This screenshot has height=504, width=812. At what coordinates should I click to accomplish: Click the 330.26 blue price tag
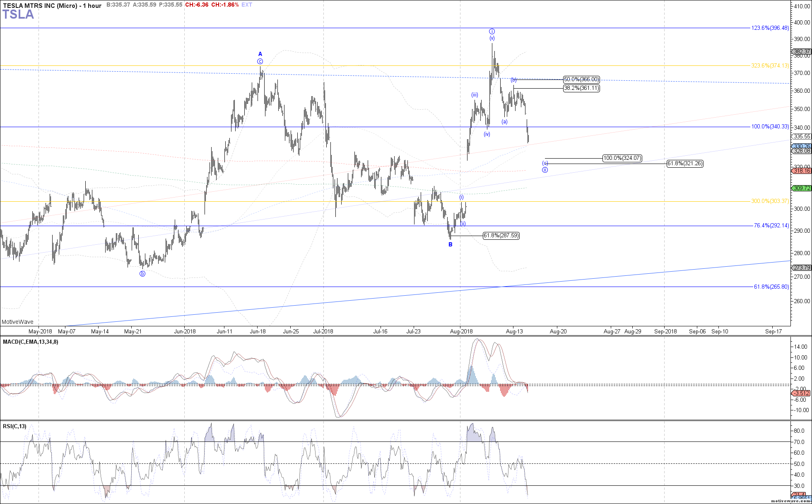click(802, 146)
